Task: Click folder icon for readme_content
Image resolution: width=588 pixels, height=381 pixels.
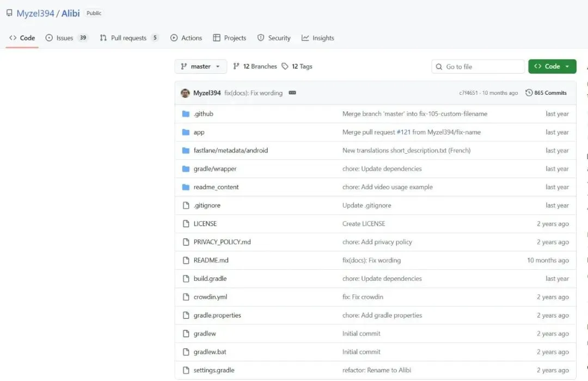Action: (186, 187)
